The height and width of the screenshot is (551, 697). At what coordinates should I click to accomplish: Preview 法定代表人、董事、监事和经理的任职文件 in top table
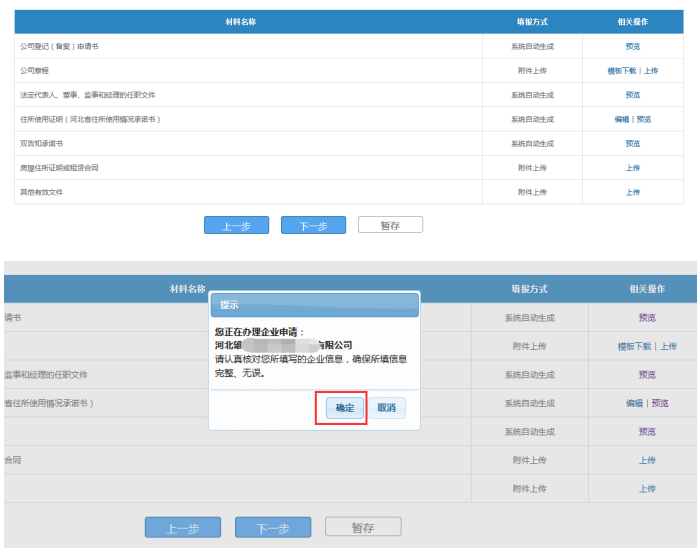(x=632, y=95)
